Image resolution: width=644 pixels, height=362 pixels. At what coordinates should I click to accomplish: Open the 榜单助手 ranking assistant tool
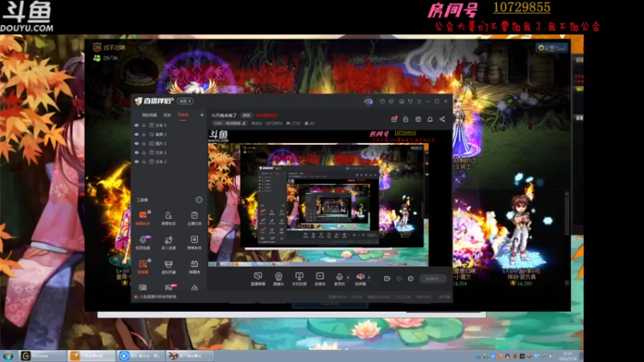tap(194, 242)
